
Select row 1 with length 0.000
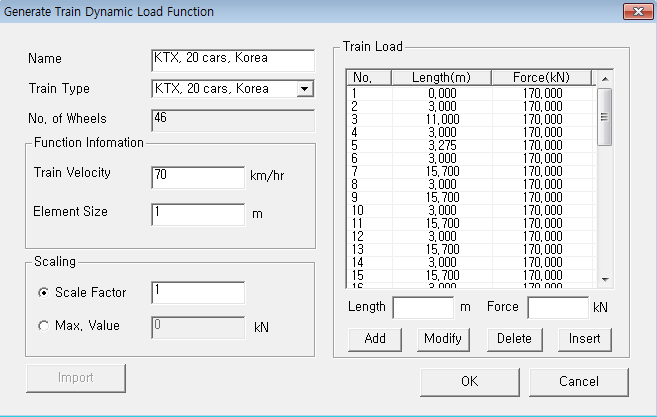pos(471,93)
